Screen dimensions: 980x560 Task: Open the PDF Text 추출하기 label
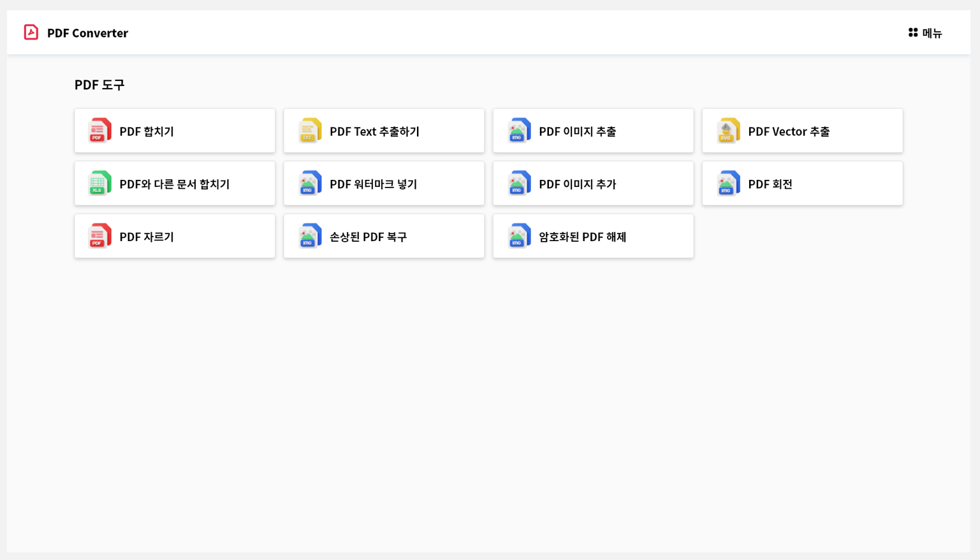374,131
